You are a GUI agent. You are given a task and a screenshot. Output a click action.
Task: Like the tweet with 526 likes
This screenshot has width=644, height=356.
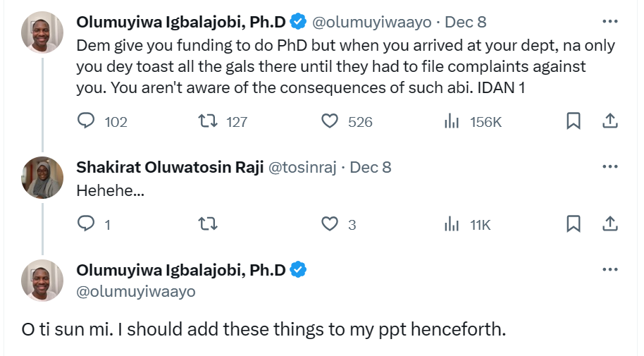point(330,121)
